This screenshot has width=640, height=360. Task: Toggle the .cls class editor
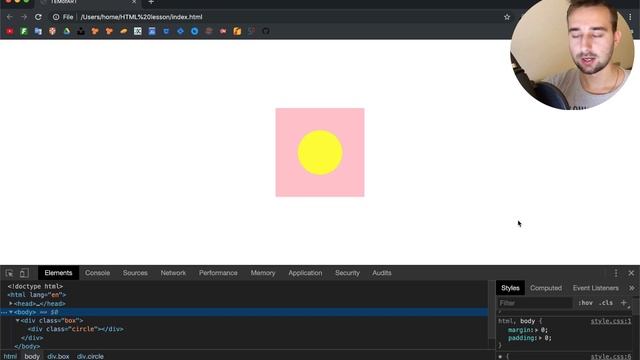(x=606, y=303)
